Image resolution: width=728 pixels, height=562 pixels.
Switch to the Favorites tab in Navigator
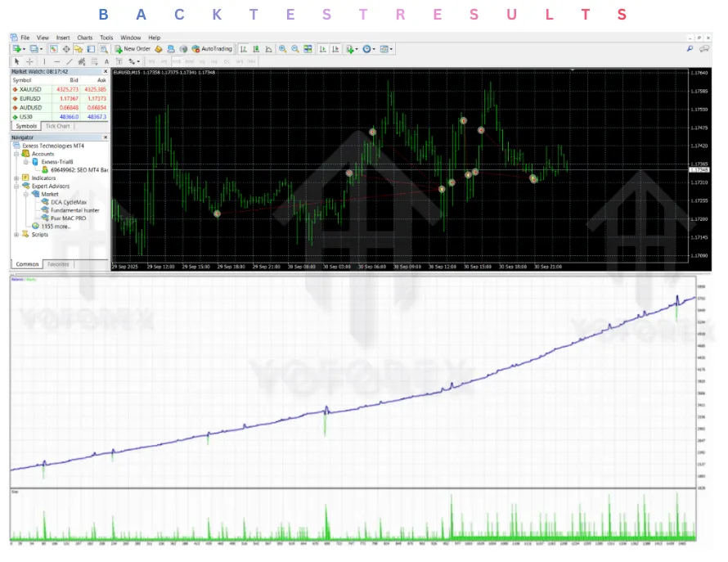(59, 264)
